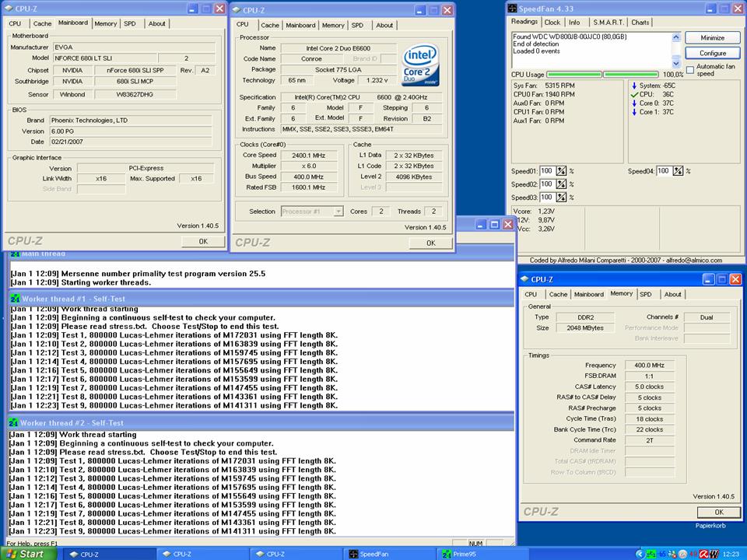The image size is (747, 560).
Task: Open SPD tab in leftmost CPU-Z window
Action: pyautogui.click(x=130, y=23)
